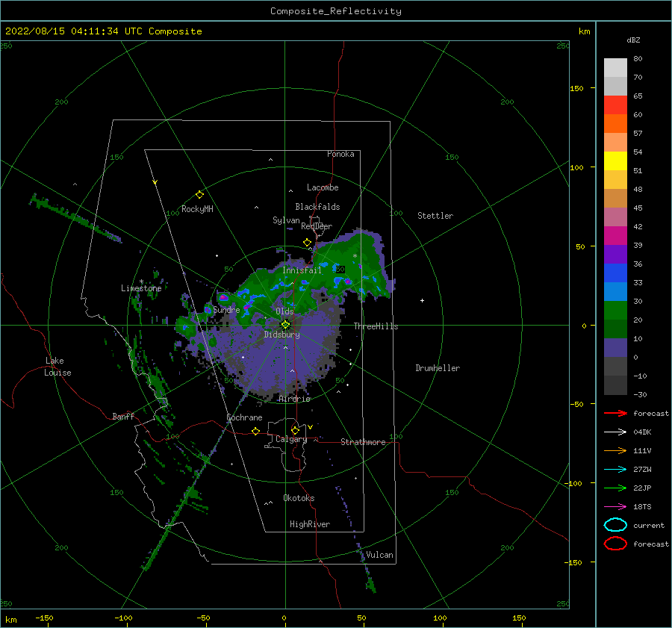This screenshot has height=628, width=672.
Task: Select the Blackfalds city label
Action: [317, 207]
